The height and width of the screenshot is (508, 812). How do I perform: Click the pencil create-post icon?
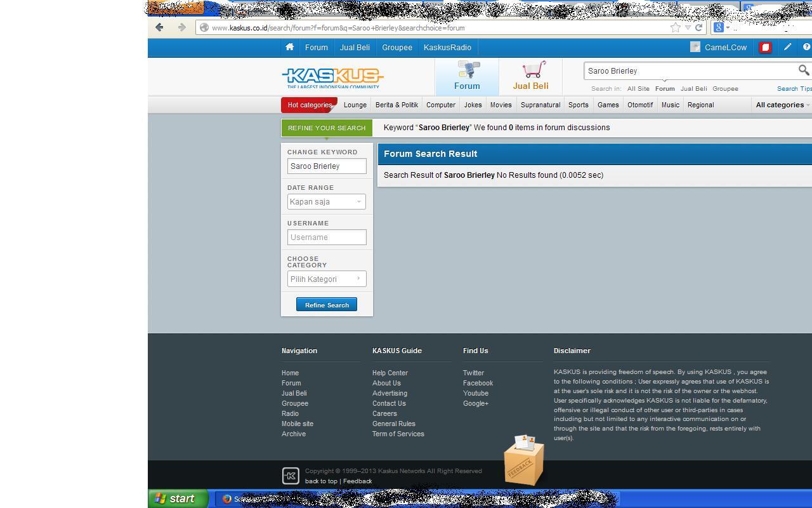click(787, 47)
